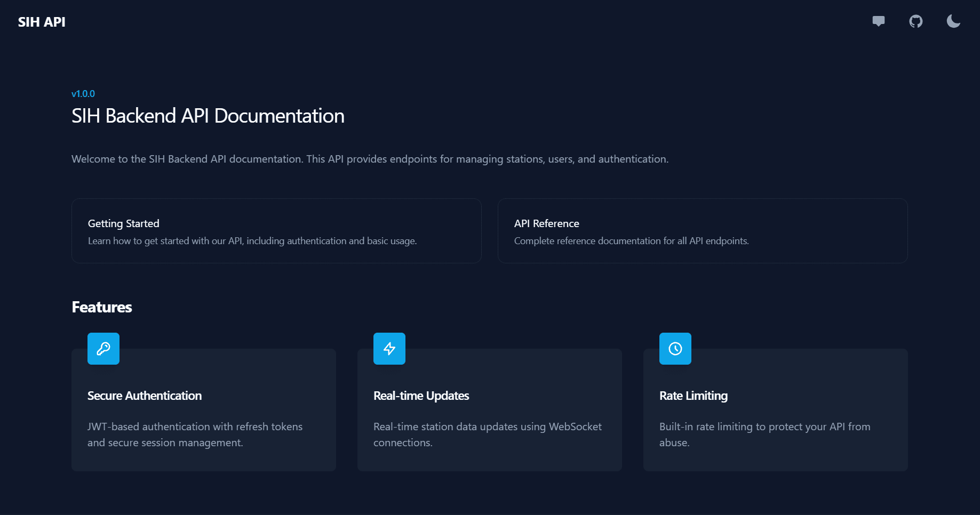The width and height of the screenshot is (980, 515).
Task: Click the key icon on Secure Authentication card
Action: point(103,349)
